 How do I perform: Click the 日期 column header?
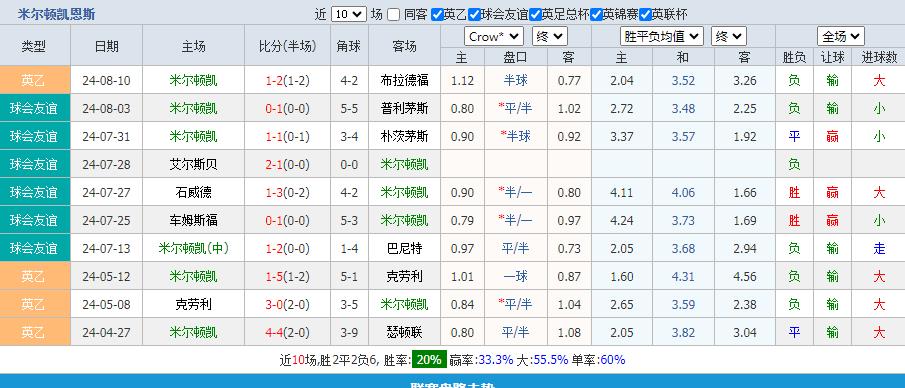click(x=106, y=46)
